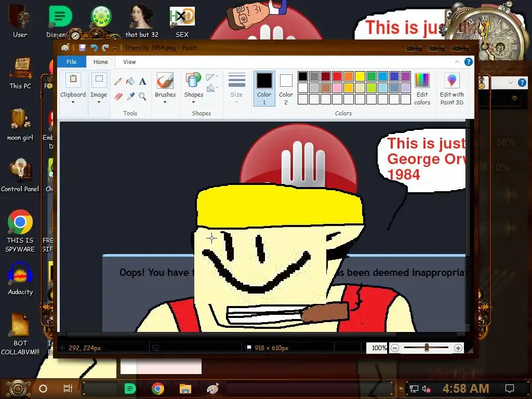Click the green chat app taskbar icon
The width and height of the screenshot is (532, 399).
pyautogui.click(x=130, y=389)
